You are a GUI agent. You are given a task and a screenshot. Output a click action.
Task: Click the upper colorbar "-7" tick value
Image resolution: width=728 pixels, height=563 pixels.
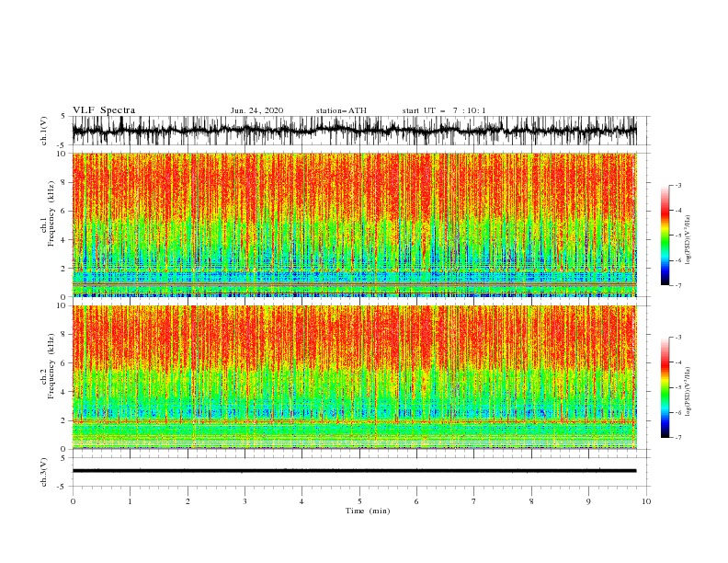tap(678, 286)
